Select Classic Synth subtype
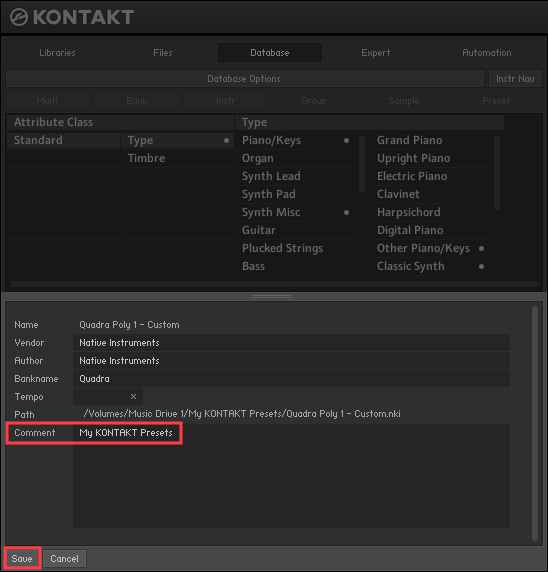Viewport: 548px width, 572px height. [x=430, y=266]
